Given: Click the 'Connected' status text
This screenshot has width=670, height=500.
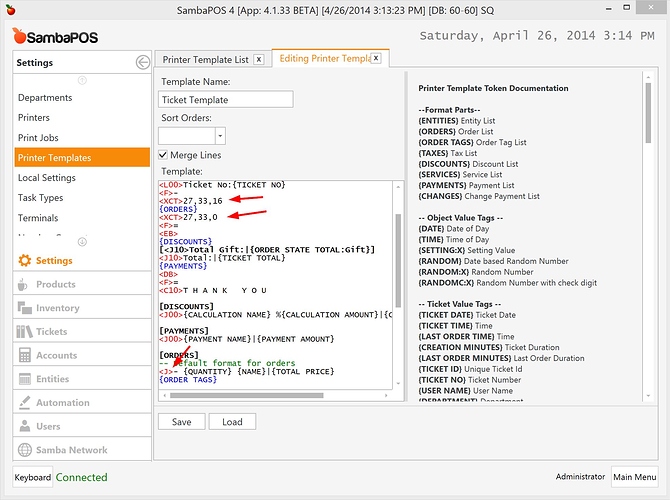Looking at the screenshot, I should tap(82, 477).
